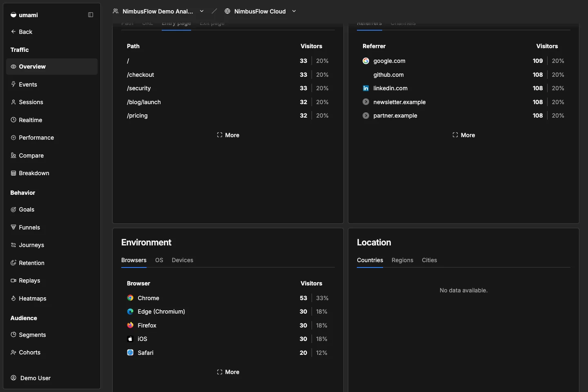Expand More in the Browser table

pos(228,372)
